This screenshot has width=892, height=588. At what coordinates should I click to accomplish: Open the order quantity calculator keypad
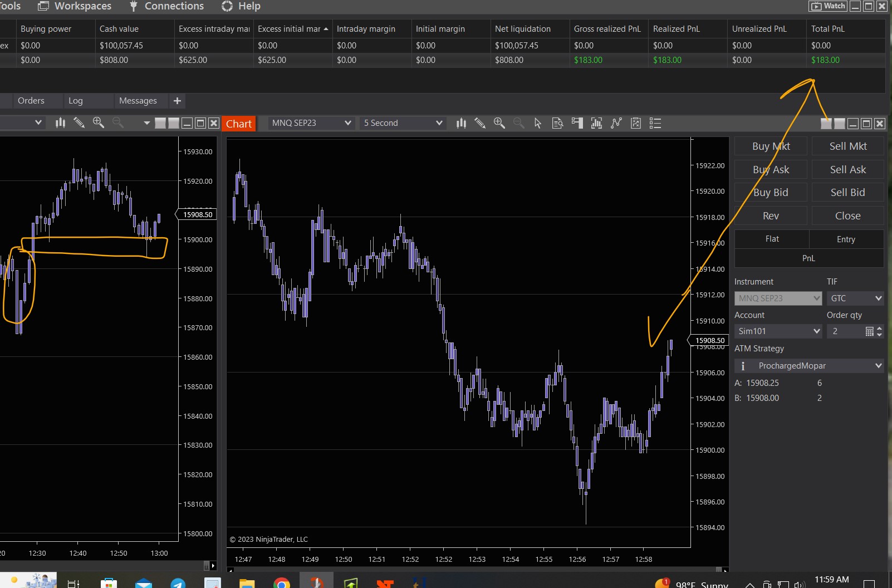pyautogui.click(x=869, y=331)
